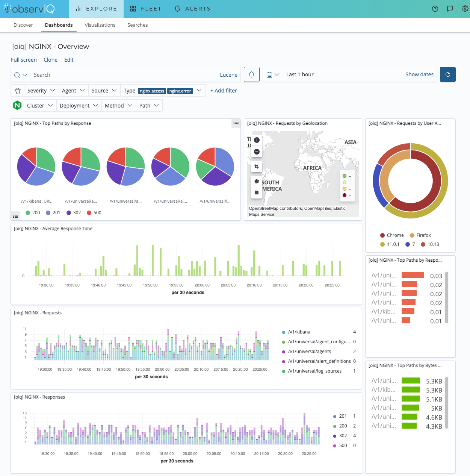This screenshot has width=470, height=476.
Task: Toggle the 500 series in pie legend
Action: click(x=94, y=213)
